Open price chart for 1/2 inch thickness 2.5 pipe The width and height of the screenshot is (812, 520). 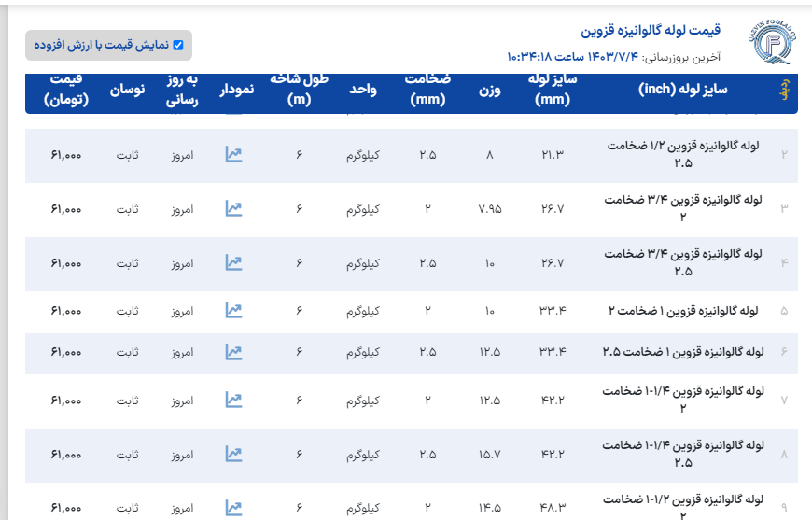233,155
